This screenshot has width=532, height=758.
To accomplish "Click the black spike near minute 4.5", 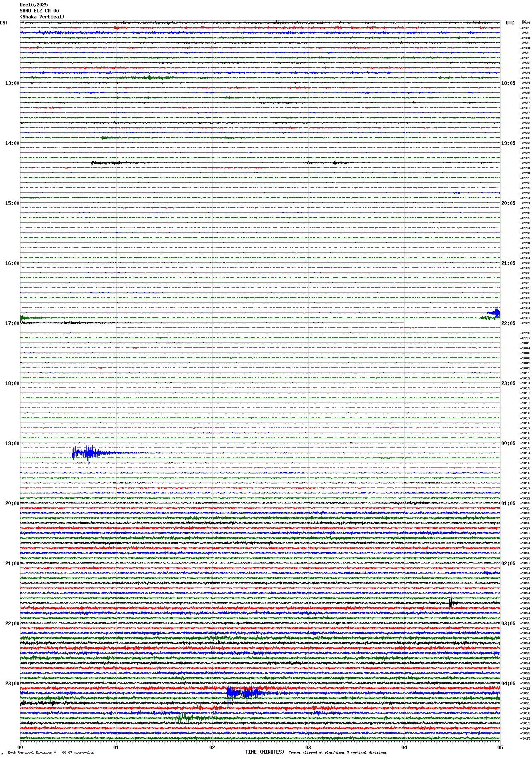I will [x=451, y=602].
